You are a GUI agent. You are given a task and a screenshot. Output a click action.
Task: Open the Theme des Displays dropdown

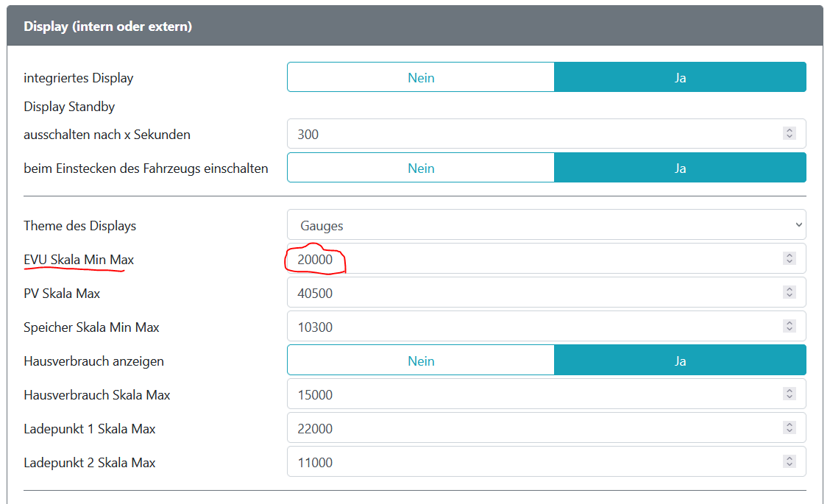tap(546, 225)
